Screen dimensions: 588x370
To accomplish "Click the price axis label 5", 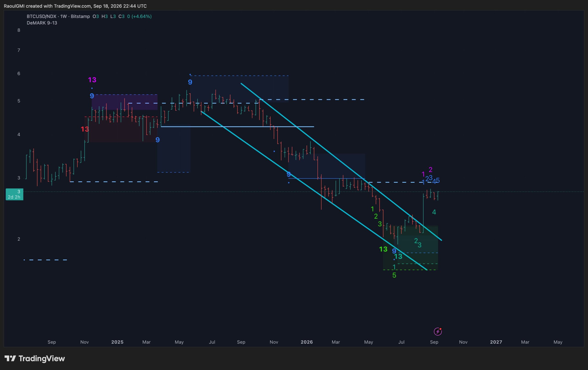I will pyautogui.click(x=19, y=101).
